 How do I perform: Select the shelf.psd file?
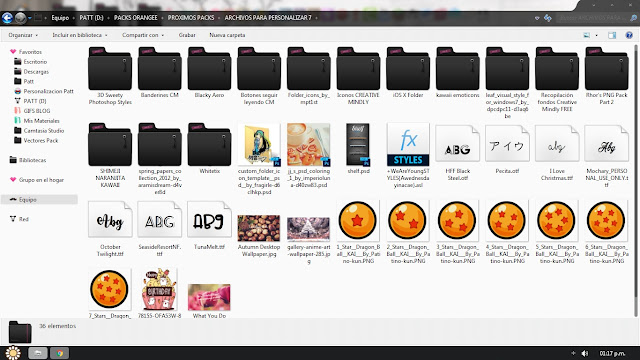[x=358, y=144]
